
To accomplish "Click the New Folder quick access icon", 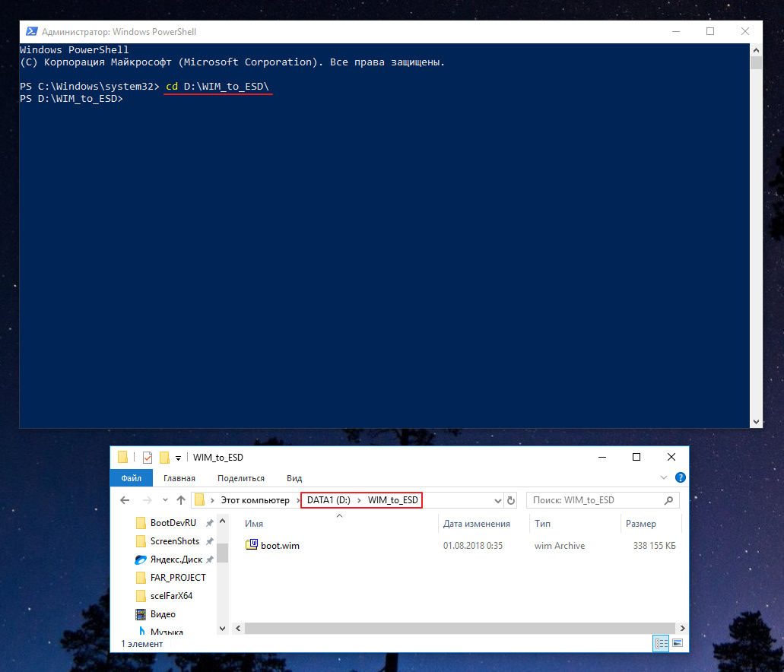I will tap(164, 457).
